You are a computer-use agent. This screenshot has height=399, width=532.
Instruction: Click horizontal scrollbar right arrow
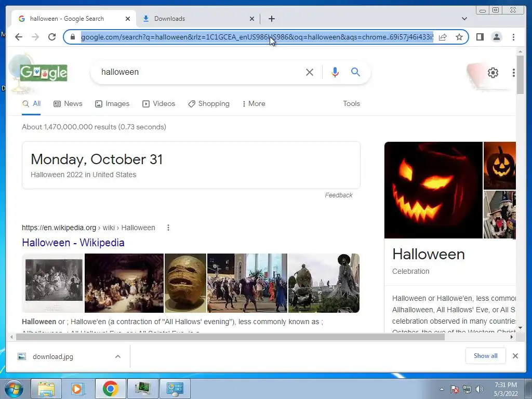(512, 337)
